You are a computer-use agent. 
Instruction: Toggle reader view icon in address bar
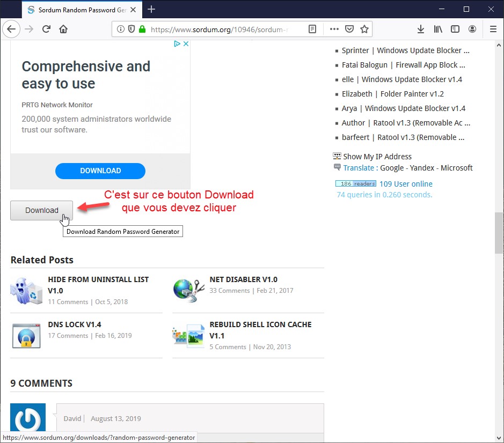(312, 29)
